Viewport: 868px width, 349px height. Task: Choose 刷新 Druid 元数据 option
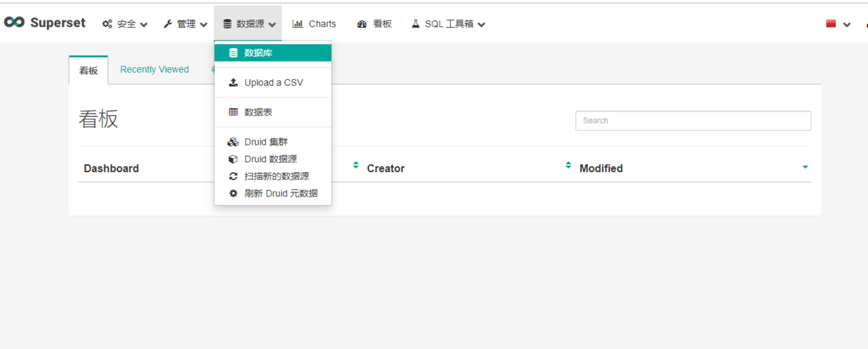(x=273, y=194)
